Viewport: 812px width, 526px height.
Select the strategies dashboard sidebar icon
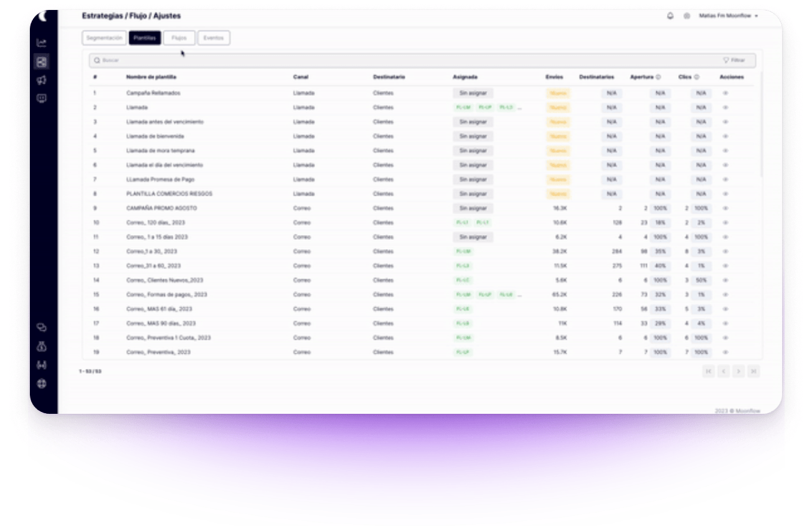(x=42, y=62)
